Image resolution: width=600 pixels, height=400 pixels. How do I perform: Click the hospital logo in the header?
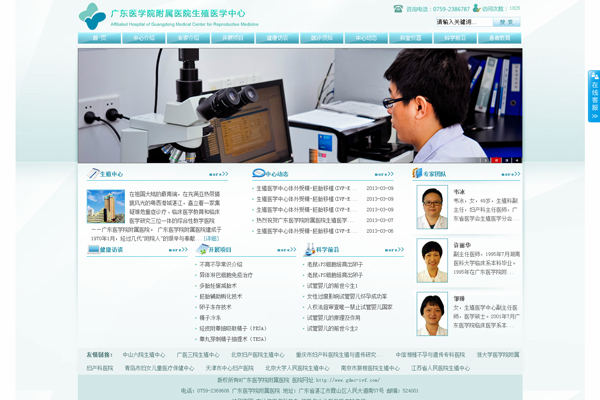pos(92,16)
